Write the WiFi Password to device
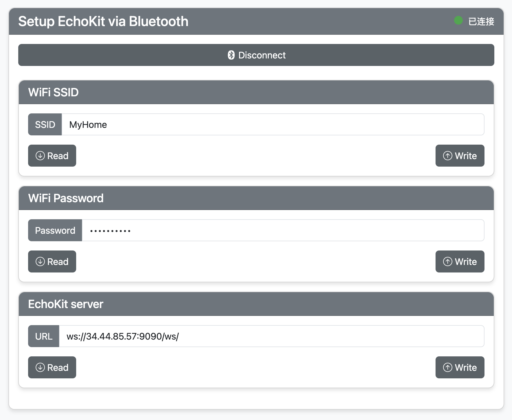 pyautogui.click(x=460, y=261)
